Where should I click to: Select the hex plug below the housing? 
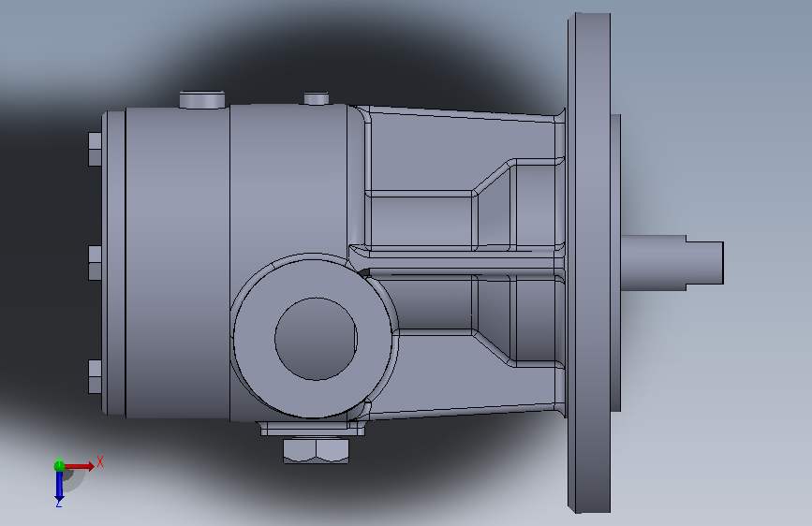point(316,450)
